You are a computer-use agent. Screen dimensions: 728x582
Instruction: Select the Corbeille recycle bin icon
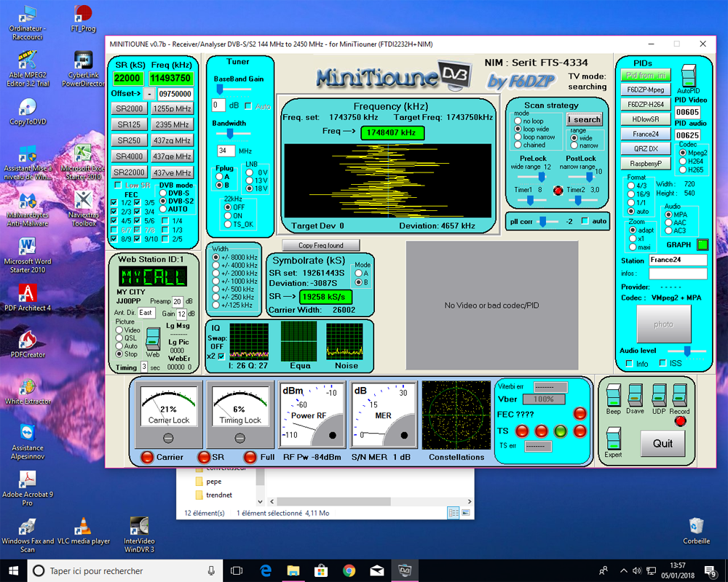click(x=697, y=531)
